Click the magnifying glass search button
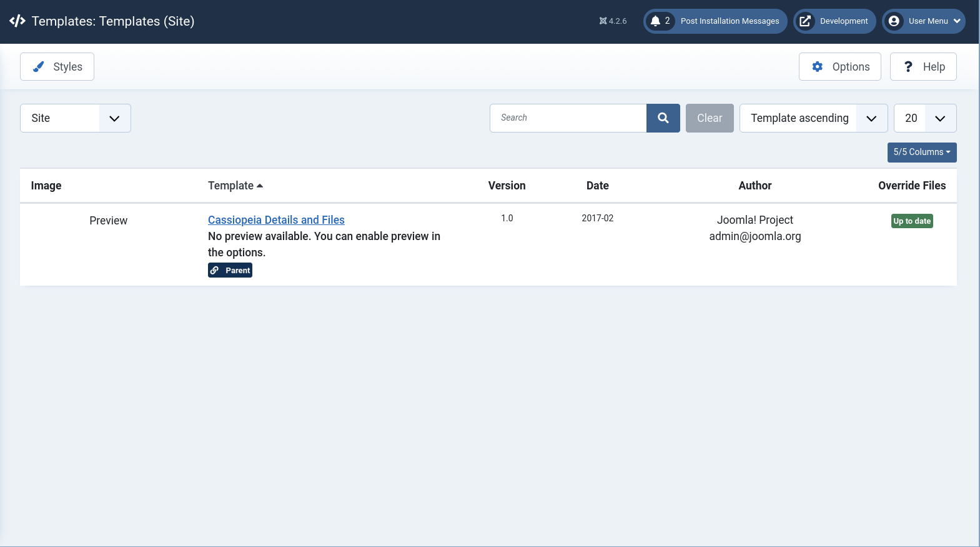This screenshot has height=547, width=980. tap(663, 118)
